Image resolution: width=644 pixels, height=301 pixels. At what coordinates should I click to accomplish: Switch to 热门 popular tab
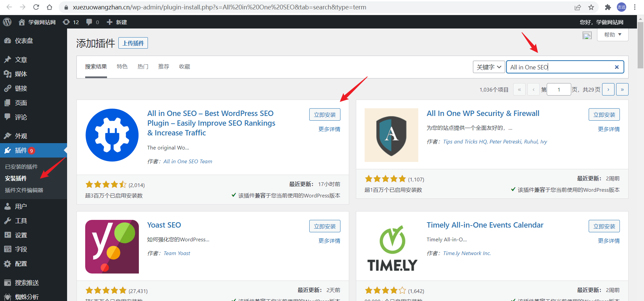(143, 67)
